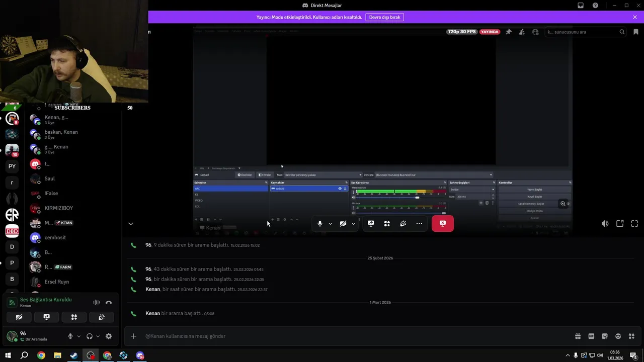Enter full screen for the call
This screenshot has height=362, width=644.
tap(634, 224)
